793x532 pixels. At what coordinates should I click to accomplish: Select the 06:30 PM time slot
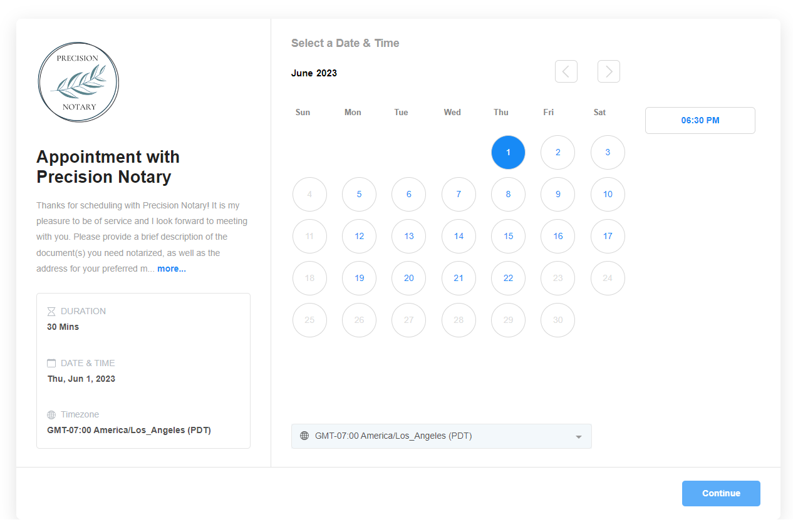[x=700, y=120]
